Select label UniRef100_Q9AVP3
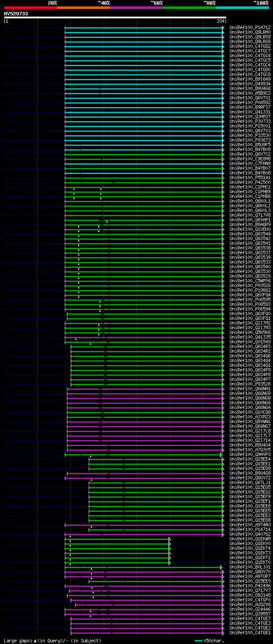Screen dimensions: 273x644 pyautogui.click(x=250, y=454)
